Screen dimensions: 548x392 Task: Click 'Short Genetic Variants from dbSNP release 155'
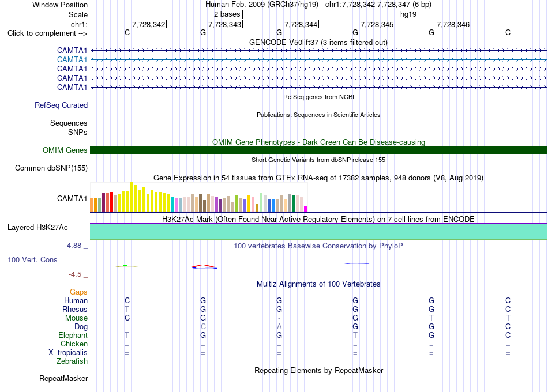tap(318, 160)
